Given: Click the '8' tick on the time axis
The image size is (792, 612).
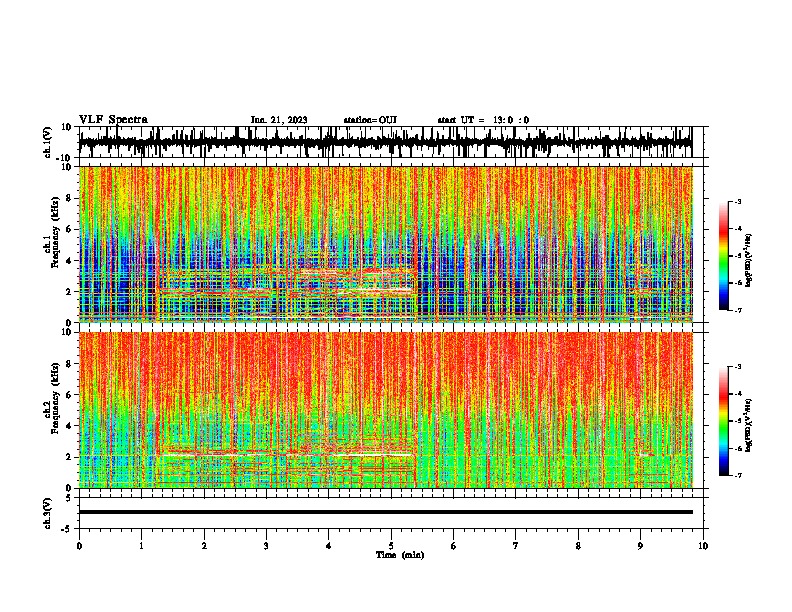Looking at the screenshot, I should [578, 546].
